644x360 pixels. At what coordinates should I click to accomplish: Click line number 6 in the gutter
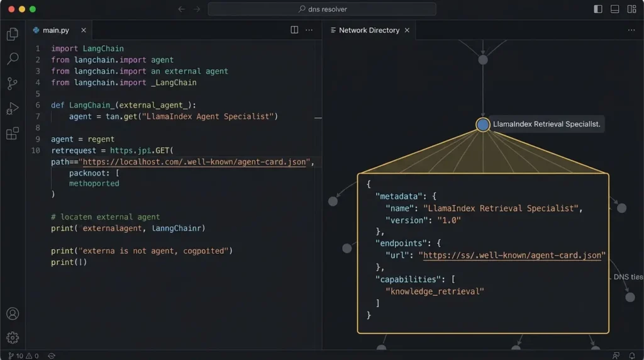pyautogui.click(x=37, y=105)
